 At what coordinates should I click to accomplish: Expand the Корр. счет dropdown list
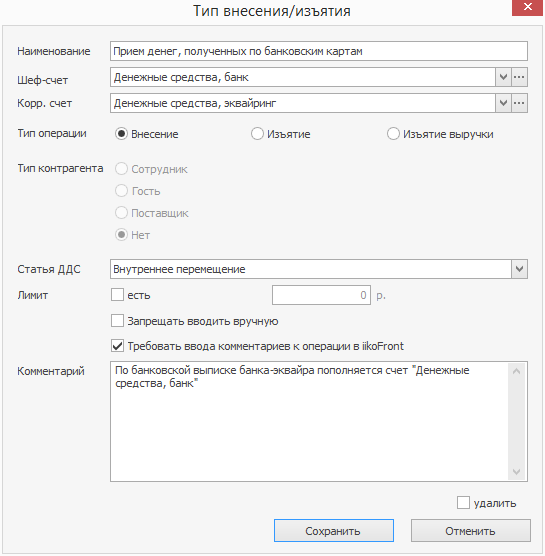(503, 103)
